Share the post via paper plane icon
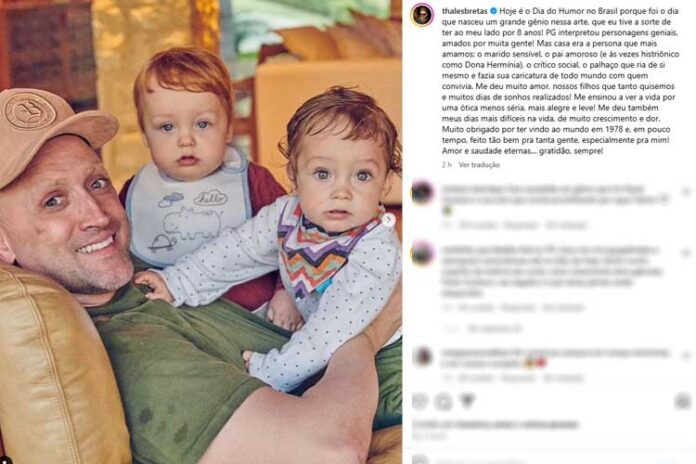Viewport: 696px width, 464px height. [467, 402]
